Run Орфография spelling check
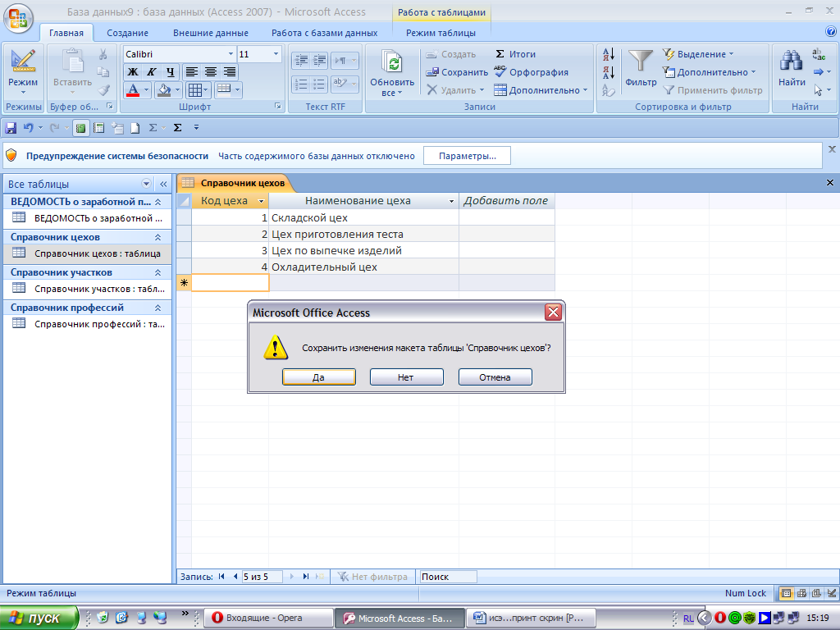 [x=531, y=72]
